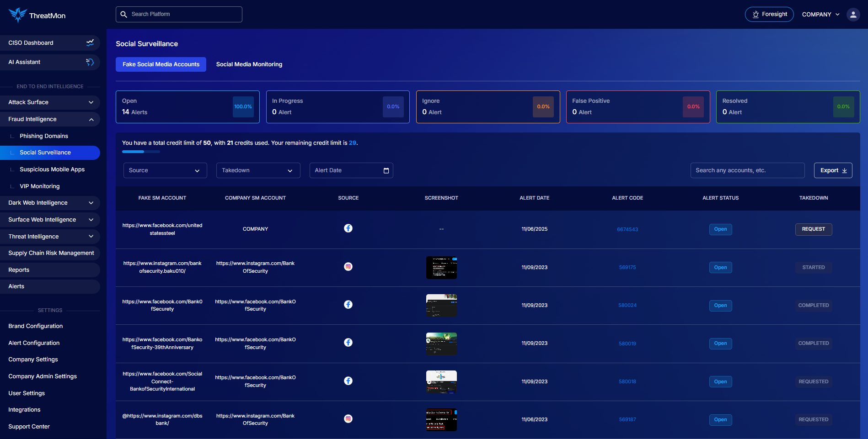
Task: Click REQUEST takedown for unitedstatessteel
Action: pos(814,229)
